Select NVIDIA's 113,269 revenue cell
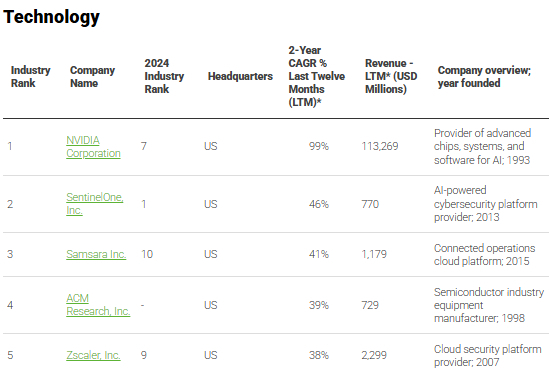 pyautogui.click(x=380, y=146)
